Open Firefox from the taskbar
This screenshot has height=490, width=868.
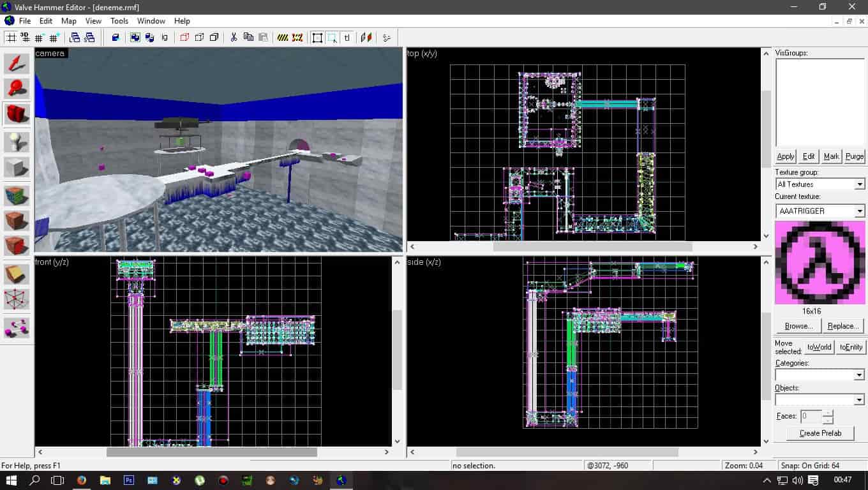tap(82, 480)
